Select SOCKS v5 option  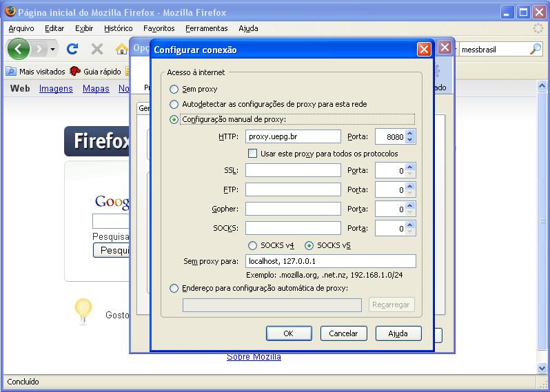pos(309,245)
